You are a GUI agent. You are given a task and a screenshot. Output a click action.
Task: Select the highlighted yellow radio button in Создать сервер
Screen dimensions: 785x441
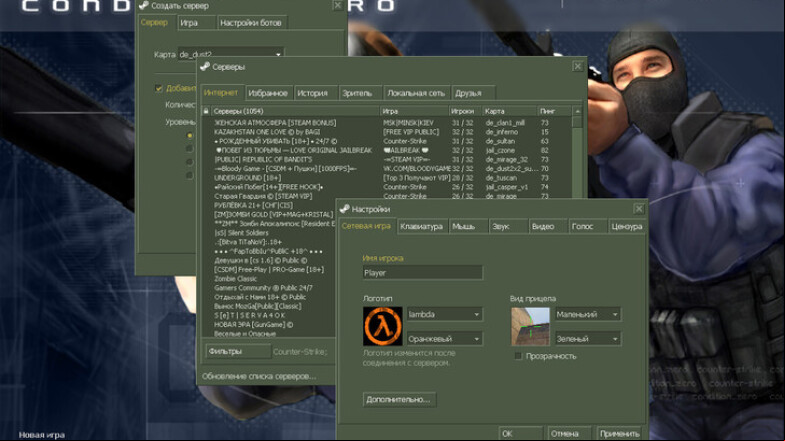coord(189,135)
